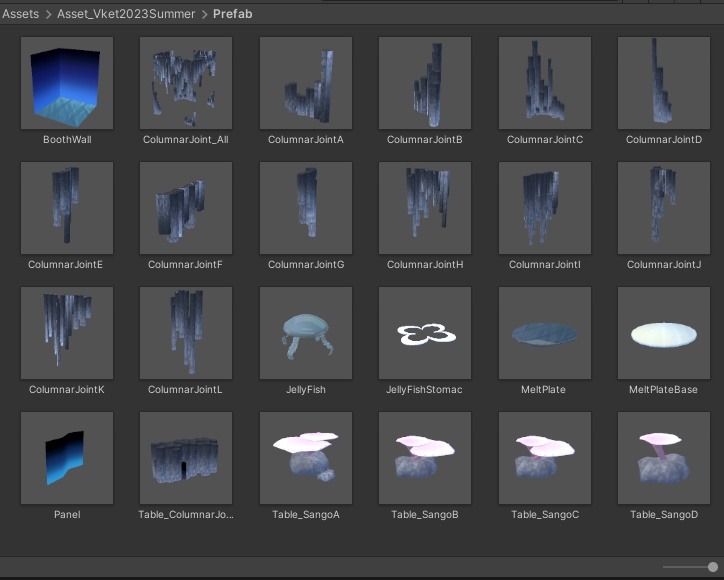
Task: Open Asset_Vket2023Summer folder in breadcrumb
Action: [126, 14]
